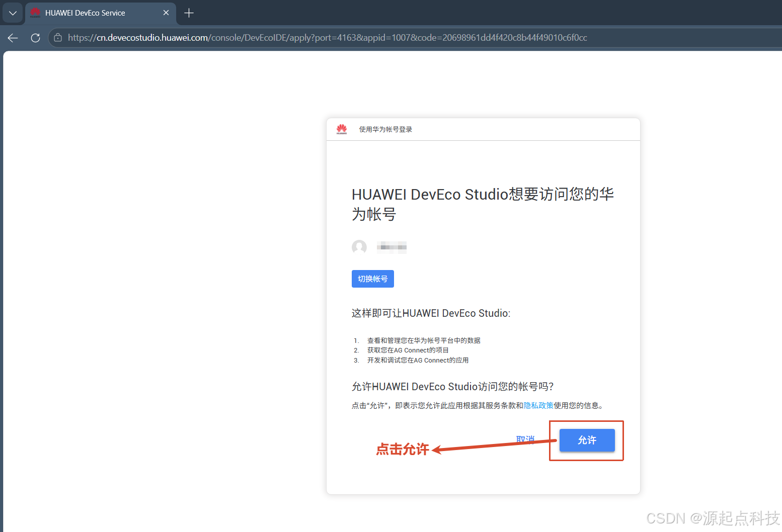The height and width of the screenshot is (532, 782).
Task: Open the tab search dropdown chevron
Action: coord(13,13)
